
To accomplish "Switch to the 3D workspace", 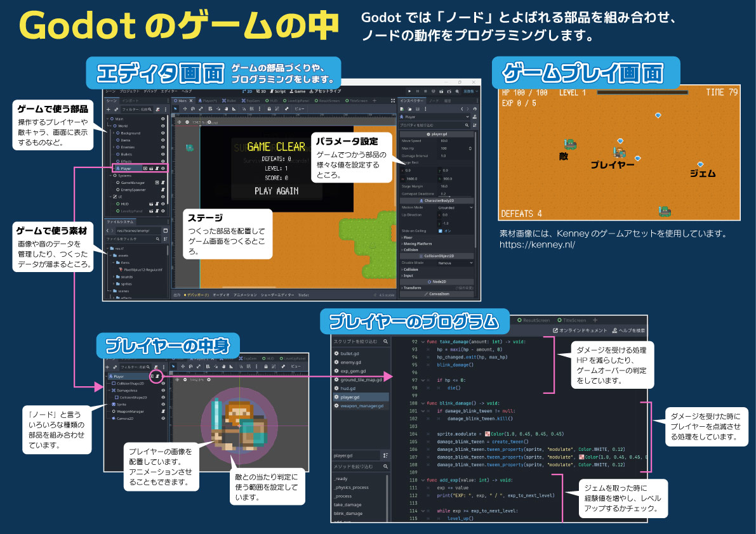I will click(261, 91).
